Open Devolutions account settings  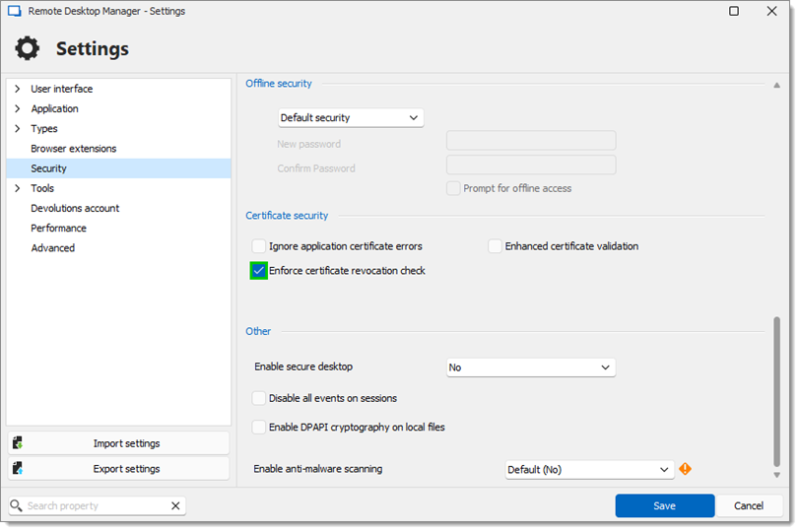tap(75, 208)
